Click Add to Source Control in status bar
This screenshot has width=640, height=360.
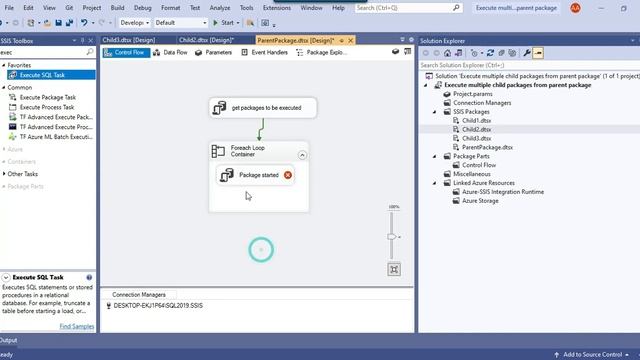[x=591, y=355]
